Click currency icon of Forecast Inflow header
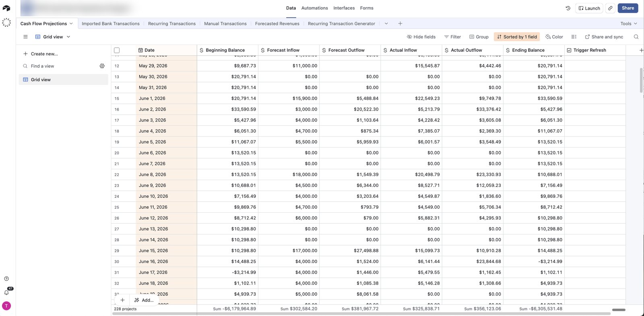 tap(263, 50)
